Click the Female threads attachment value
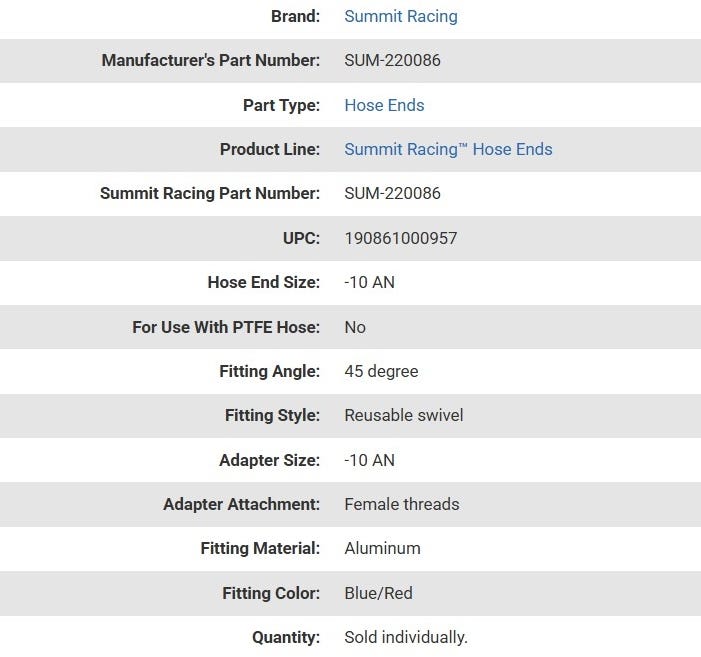Viewport: 701px width, 657px height. tap(401, 504)
